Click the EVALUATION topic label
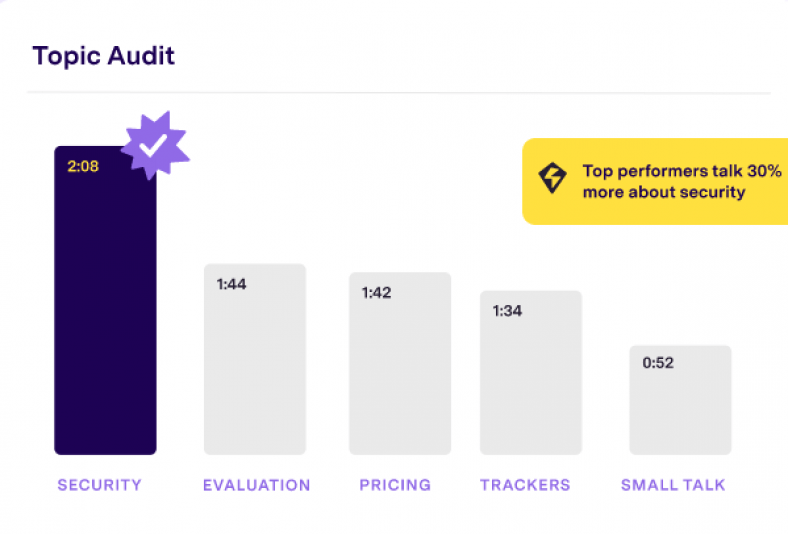The width and height of the screenshot is (788, 534). (256, 485)
